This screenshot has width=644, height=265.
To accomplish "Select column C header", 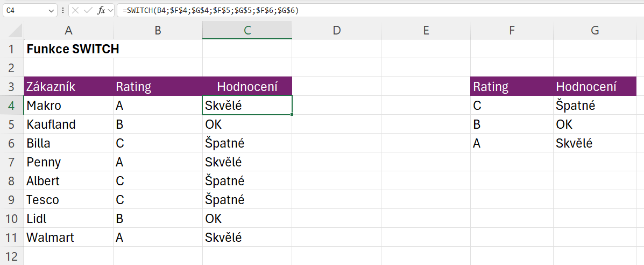I will click(247, 31).
